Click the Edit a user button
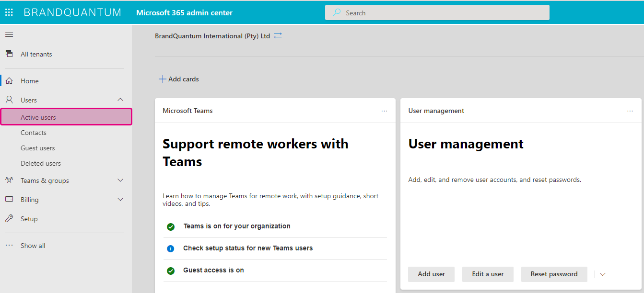Viewport: 644px width, 293px height. click(x=488, y=274)
